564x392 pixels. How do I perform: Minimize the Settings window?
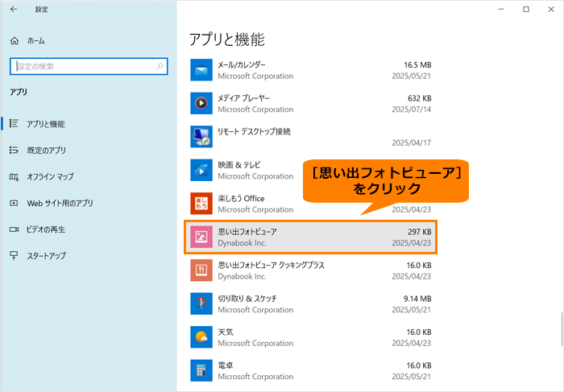click(501, 10)
